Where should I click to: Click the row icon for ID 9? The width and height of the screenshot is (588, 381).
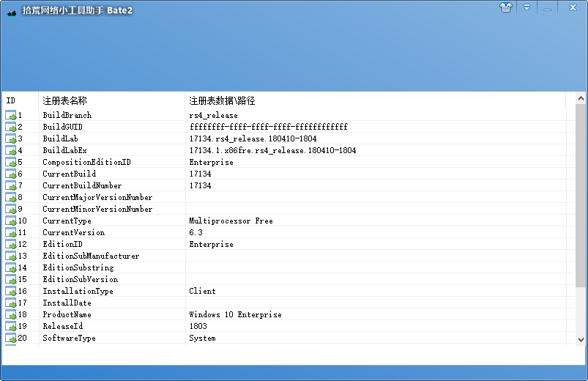click(x=11, y=209)
